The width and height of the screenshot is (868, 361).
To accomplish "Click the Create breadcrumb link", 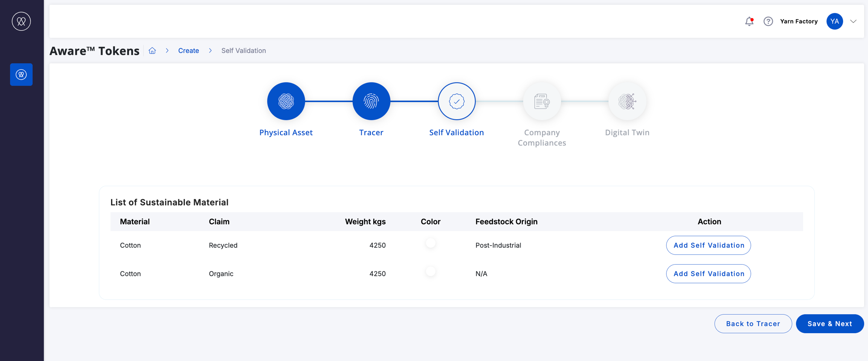I will click(x=188, y=50).
